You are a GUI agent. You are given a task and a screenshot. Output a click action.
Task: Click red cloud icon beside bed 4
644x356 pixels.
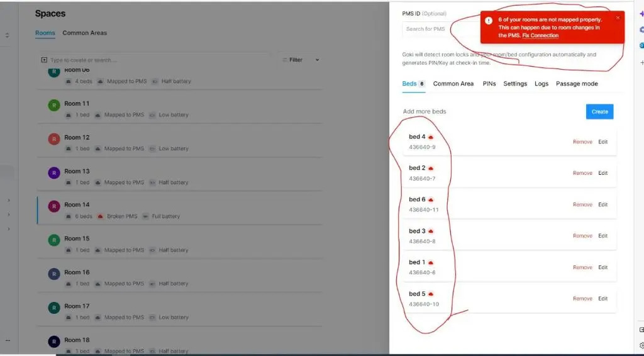click(x=431, y=137)
